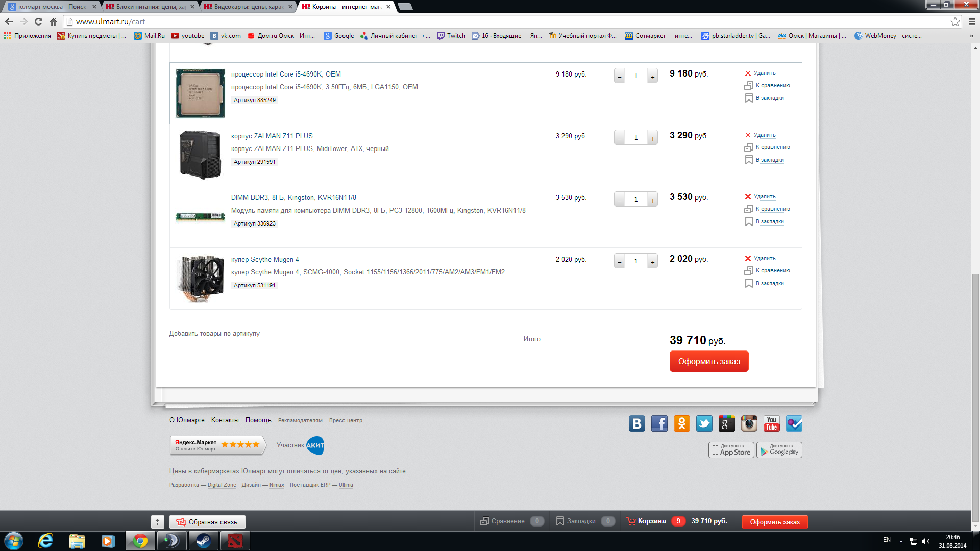980x551 pixels.
Task: Open the 'Закладки' link in bottom bar
Action: pos(581,521)
